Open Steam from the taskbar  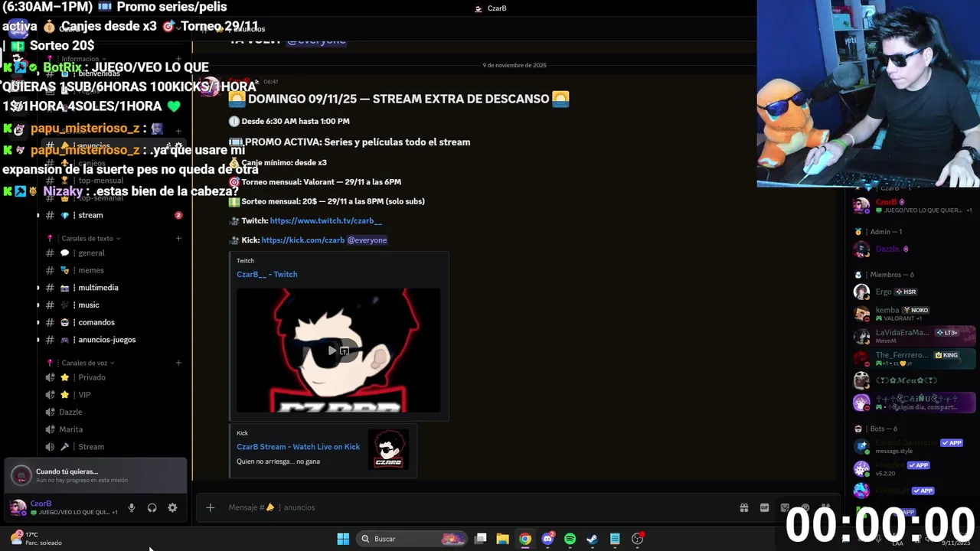point(592,539)
